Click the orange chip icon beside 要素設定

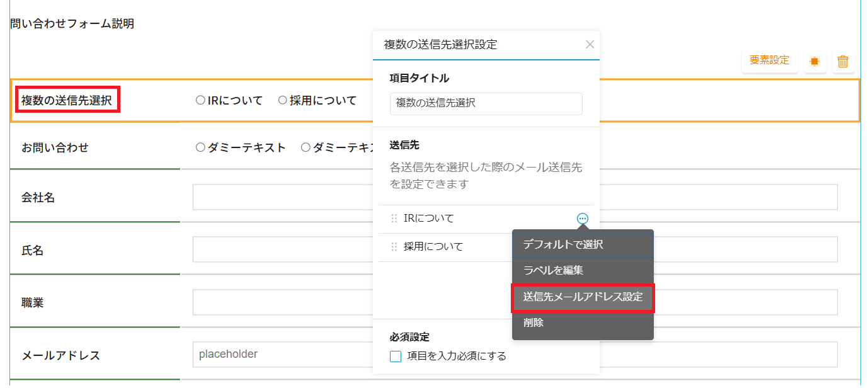[x=814, y=61]
